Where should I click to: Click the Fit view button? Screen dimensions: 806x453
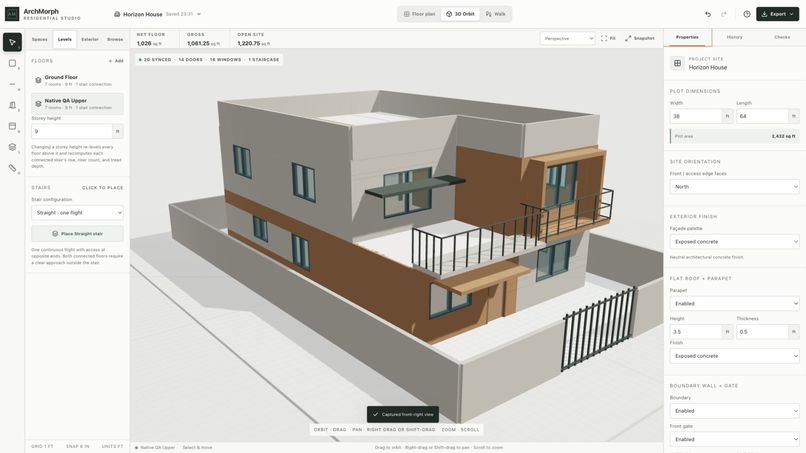(x=609, y=39)
